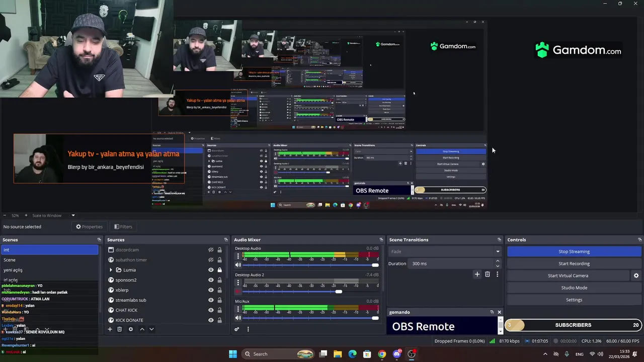Viewport: 644px width, 362px height.
Task: Open virtual camera settings gear
Action: pyautogui.click(x=636, y=276)
